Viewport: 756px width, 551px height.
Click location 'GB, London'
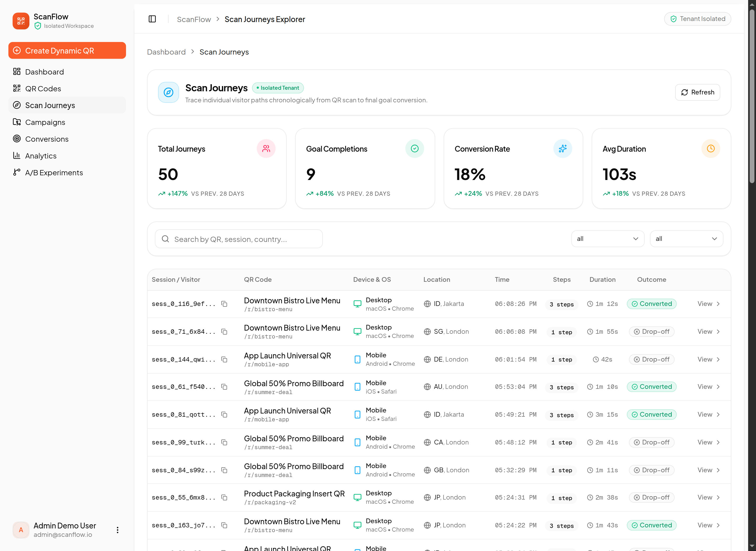tap(451, 470)
